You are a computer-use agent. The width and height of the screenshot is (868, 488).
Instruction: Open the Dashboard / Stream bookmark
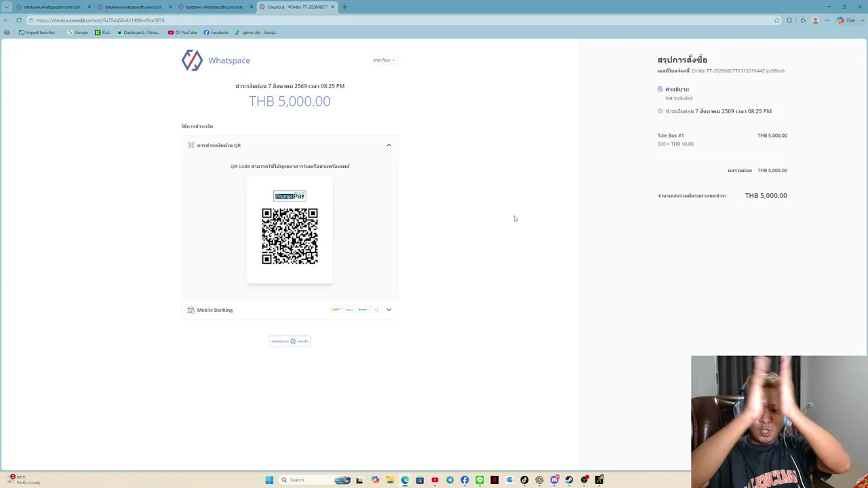tap(138, 33)
